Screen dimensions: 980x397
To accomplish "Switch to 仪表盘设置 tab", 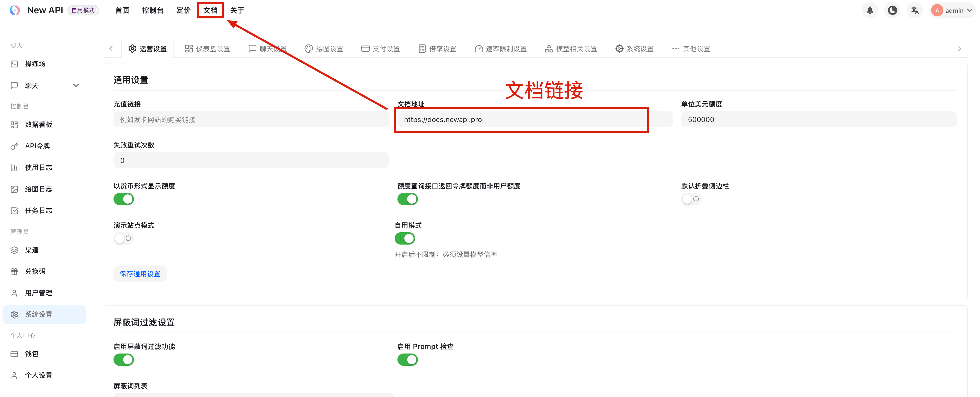I will 208,49.
